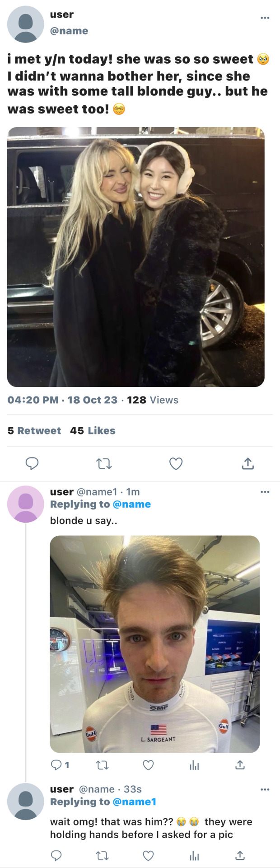The height and width of the screenshot is (868, 280).
Task: Like the "wait omg!" reply
Action: coord(148,855)
